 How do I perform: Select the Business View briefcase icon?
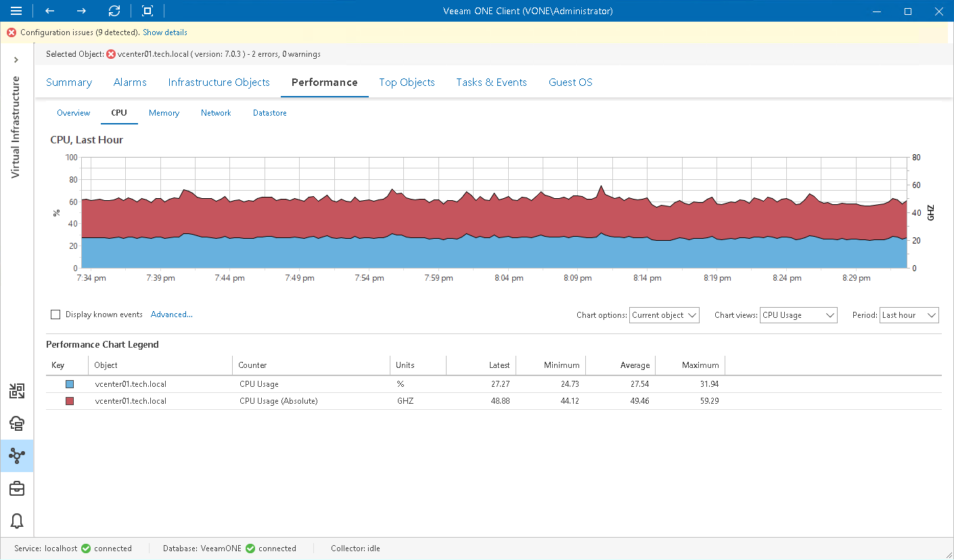[17, 488]
